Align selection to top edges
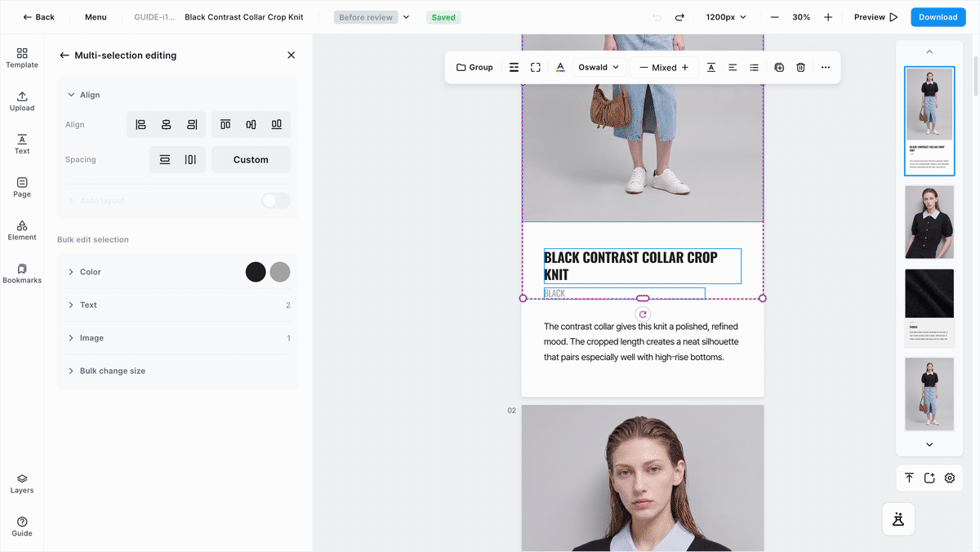980x552 pixels. click(225, 125)
